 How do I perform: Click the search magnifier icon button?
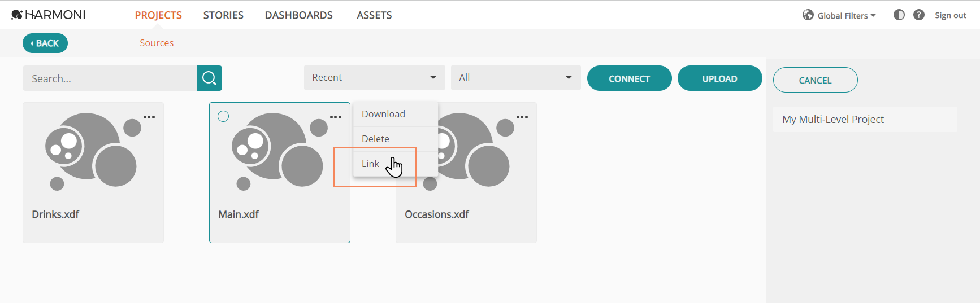pos(209,78)
